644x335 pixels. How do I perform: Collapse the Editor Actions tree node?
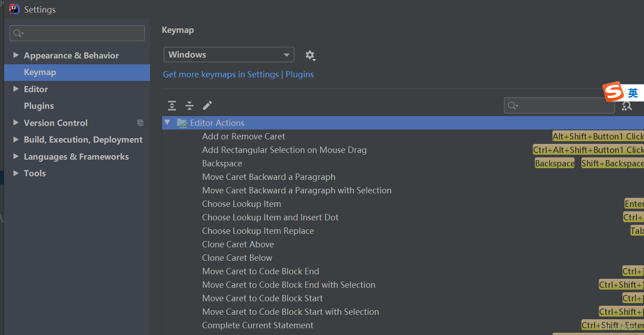(x=168, y=123)
